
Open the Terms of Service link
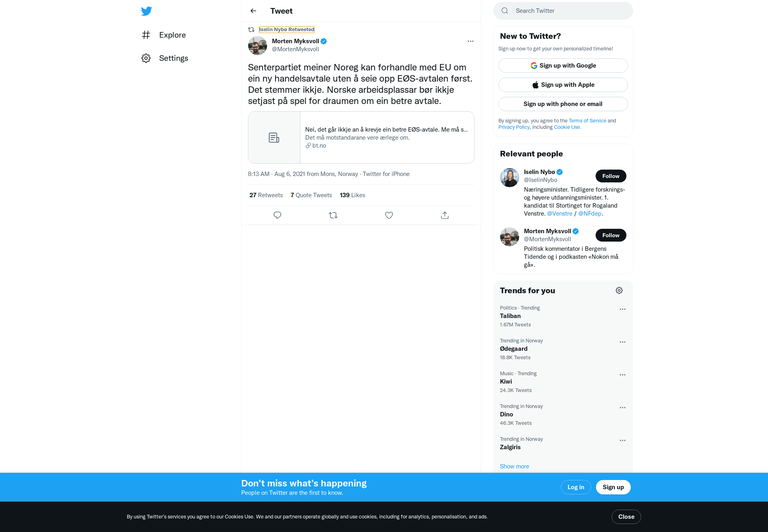(x=587, y=121)
